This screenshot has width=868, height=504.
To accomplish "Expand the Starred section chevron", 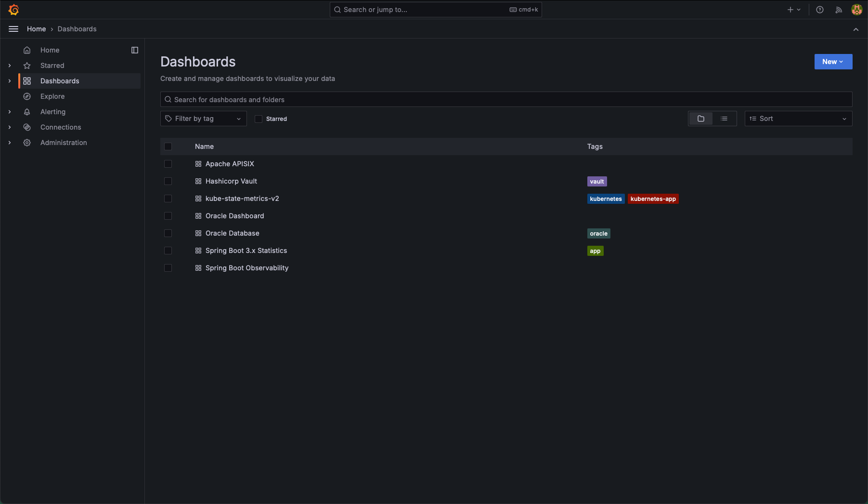I will pyautogui.click(x=10, y=66).
